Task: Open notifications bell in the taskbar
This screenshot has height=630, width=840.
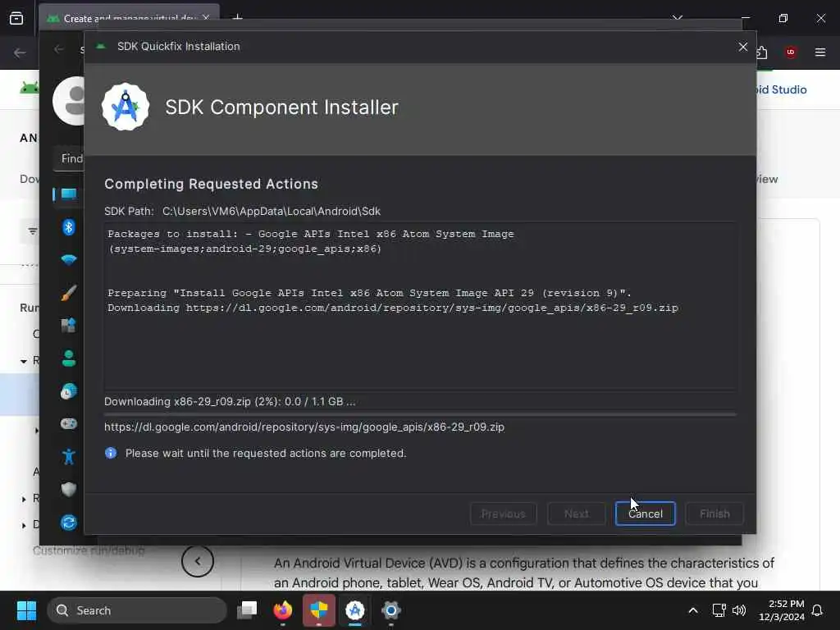Action: 817,610
